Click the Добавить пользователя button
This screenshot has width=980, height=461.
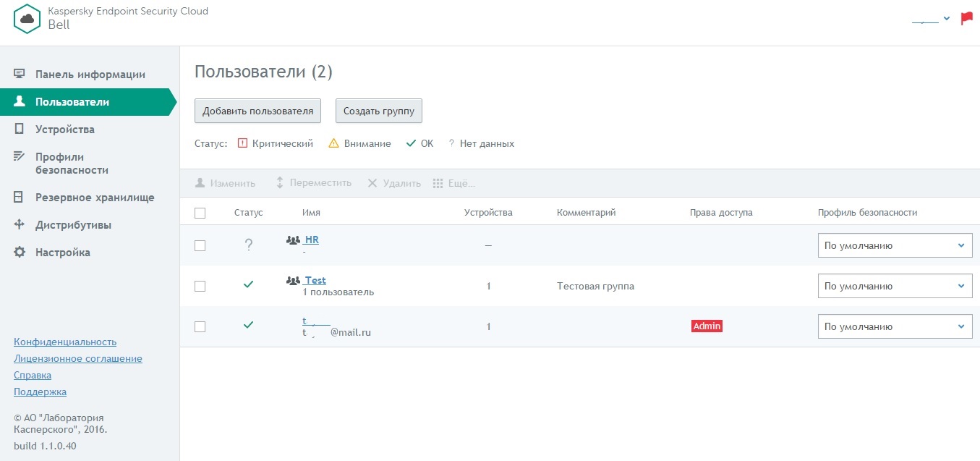257,111
